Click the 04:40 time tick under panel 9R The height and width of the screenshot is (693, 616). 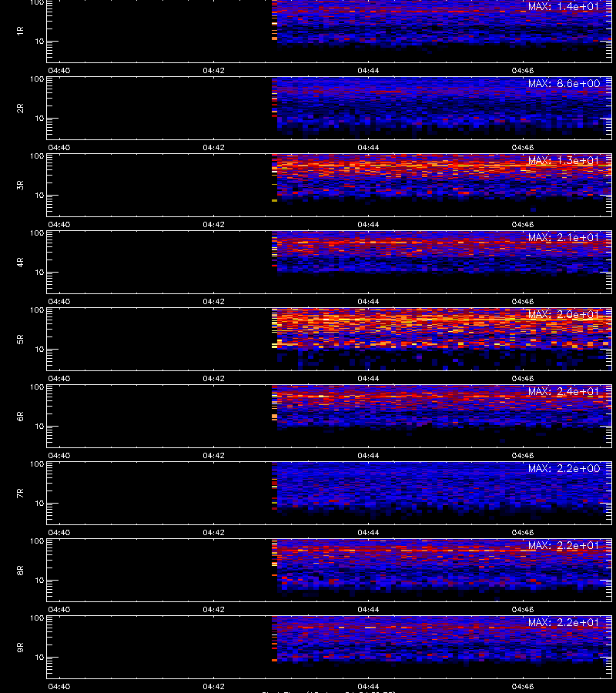59,686
